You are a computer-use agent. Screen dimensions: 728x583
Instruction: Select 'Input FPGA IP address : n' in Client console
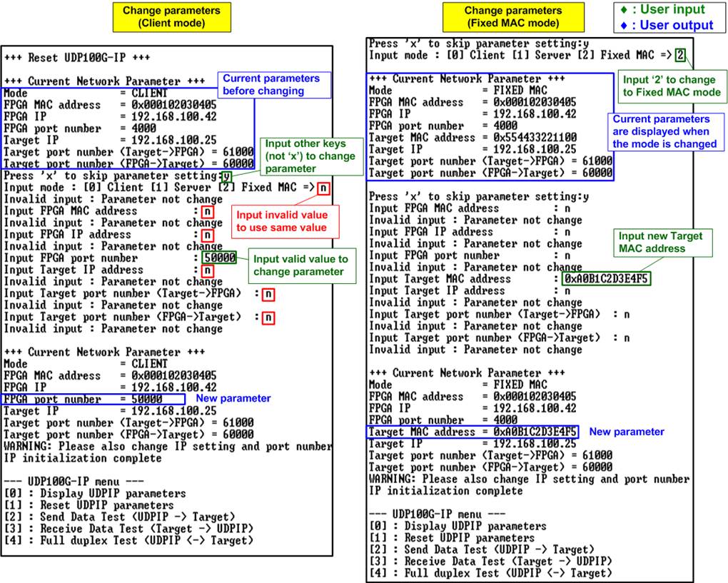pos(108,235)
